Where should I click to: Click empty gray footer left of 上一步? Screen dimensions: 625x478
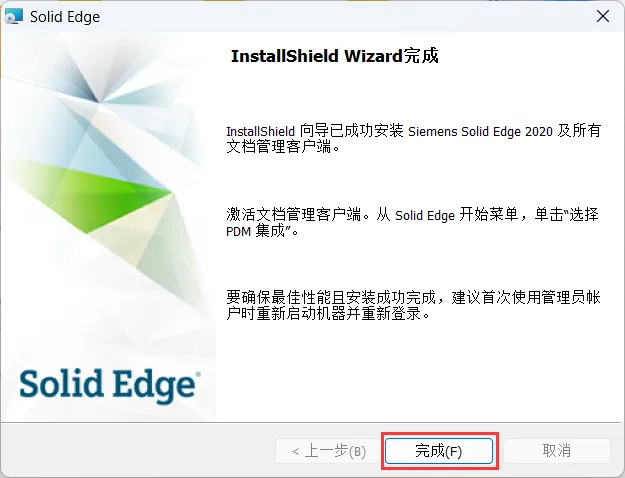point(138,451)
